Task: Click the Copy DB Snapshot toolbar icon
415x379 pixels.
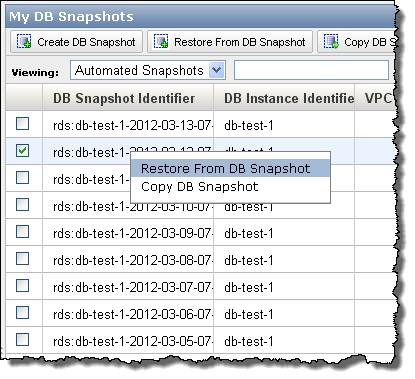Action: 331,42
